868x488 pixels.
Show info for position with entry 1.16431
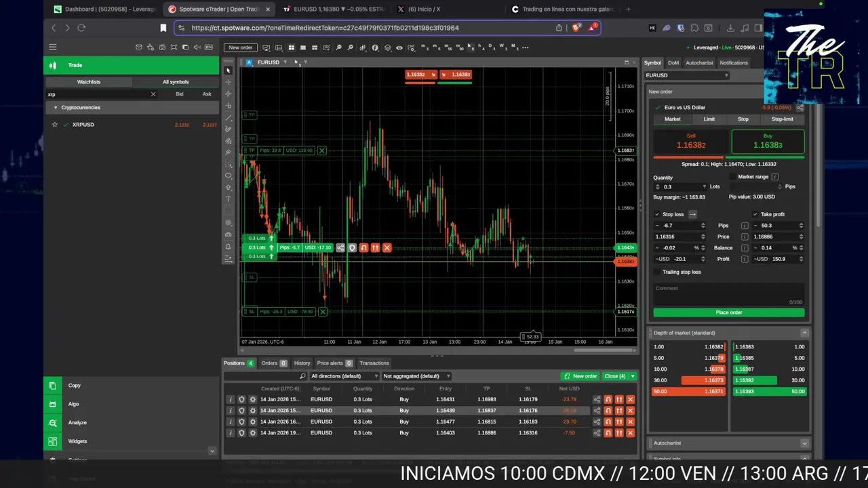tap(230, 400)
